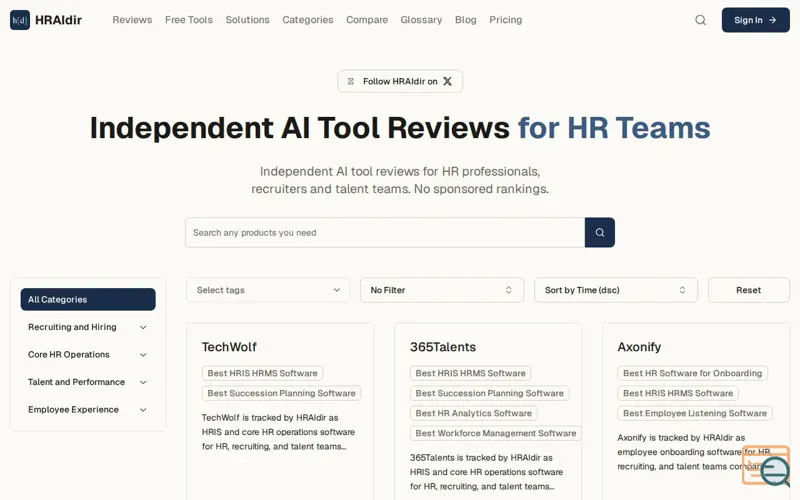The width and height of the screenshot is (800, 500).
Task: Click the Sign In button
Action: pos(756,20)
